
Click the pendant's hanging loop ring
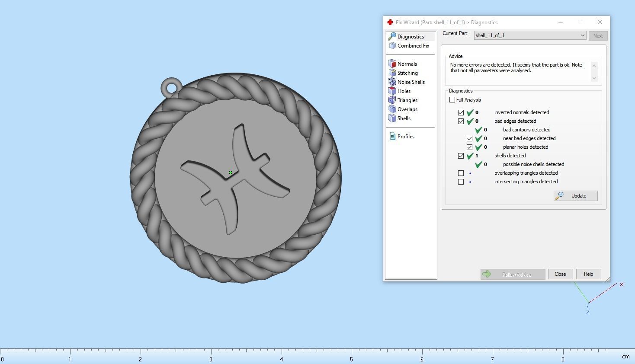pos(172,88)
